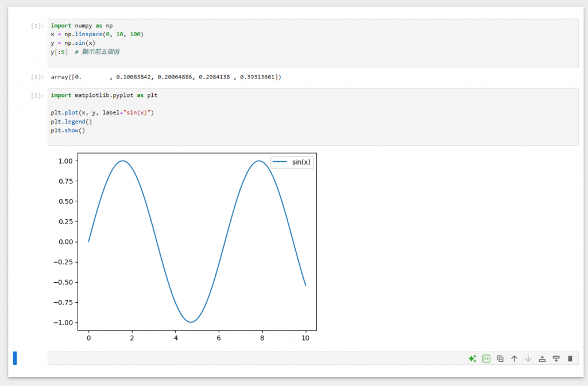Click the sine wave plot output
Image resolution: width=588 pixels, height=386 pixels.
click(185, 247)
